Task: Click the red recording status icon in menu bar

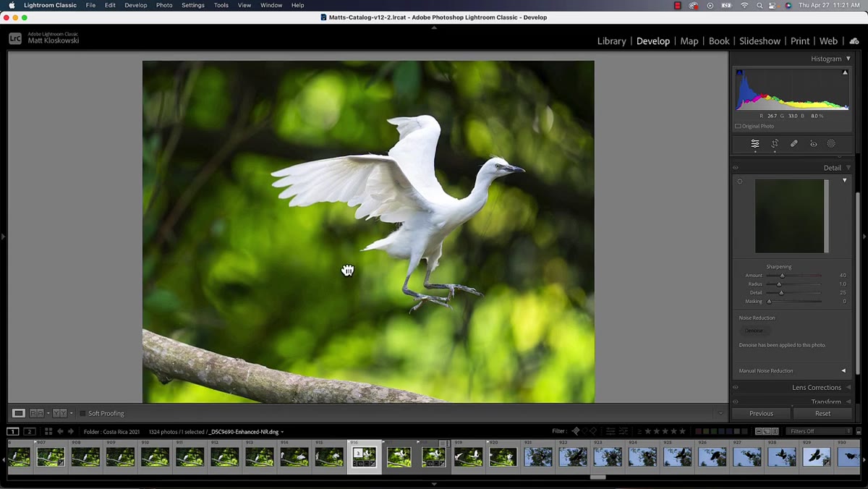Action: click(678, 6)
